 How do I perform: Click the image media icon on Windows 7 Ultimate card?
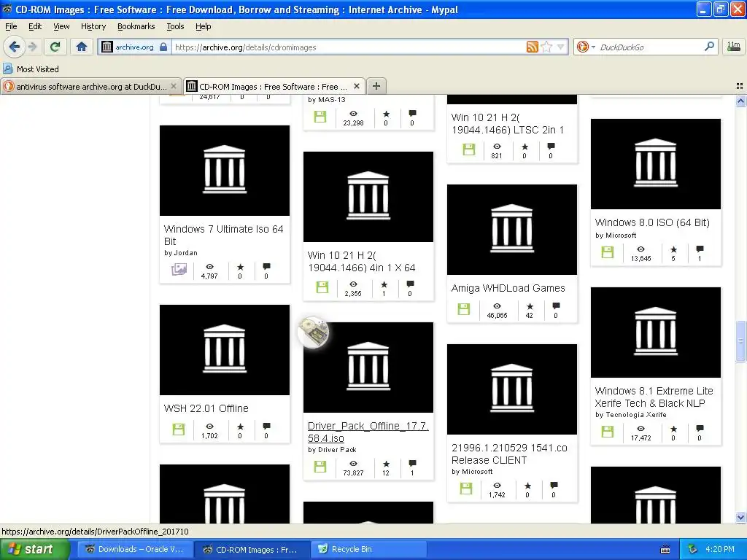[x=179, y=270]
